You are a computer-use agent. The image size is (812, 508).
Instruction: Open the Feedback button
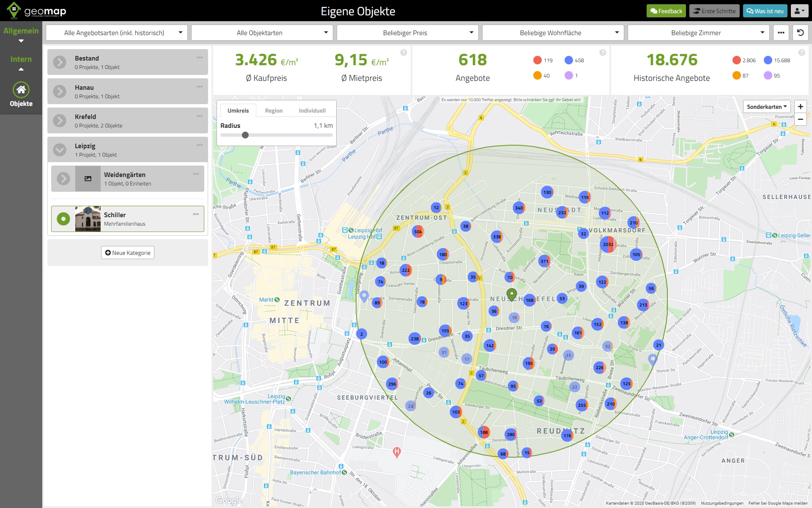click(x=666, y=11)
